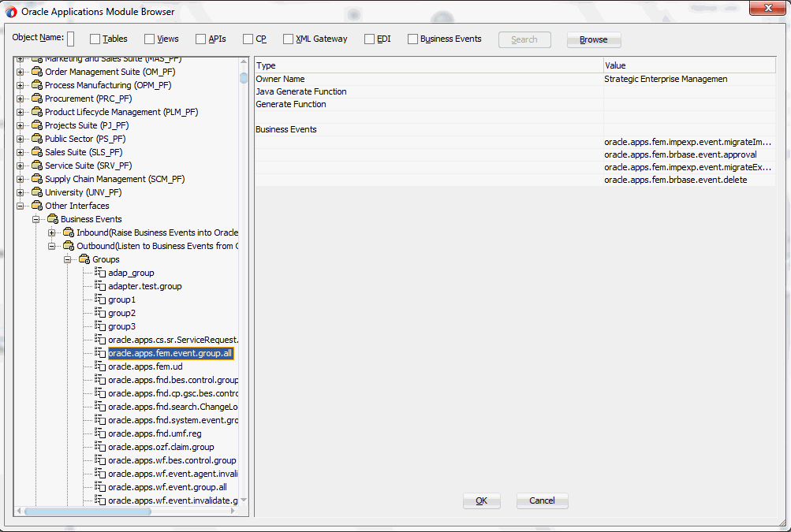The image size is (791, 532).
Task: Collapse the Groups node
Action: pyautogui.click(x=67, y=259)
